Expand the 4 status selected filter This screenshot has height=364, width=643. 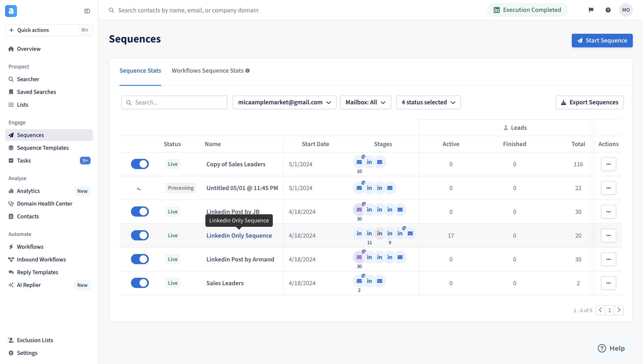pos(428,102)
